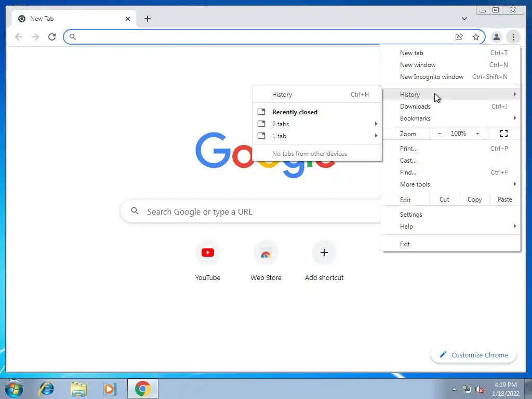Bookmark this tab with the star icon
Screen dimensions: 532x399
476,37
